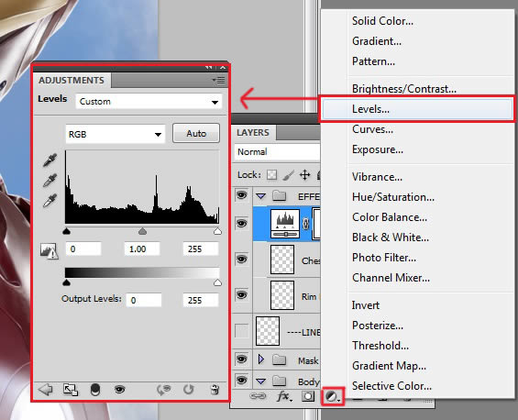Open the RGB channel dropdown
The height and width of the screenshot is (420, 518).
[x=116, y=134]
